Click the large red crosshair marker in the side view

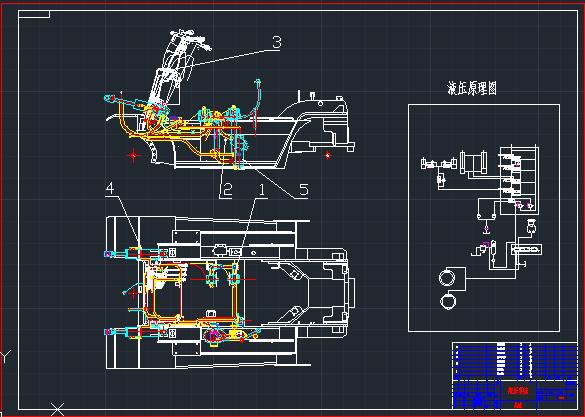pos(134,155)
